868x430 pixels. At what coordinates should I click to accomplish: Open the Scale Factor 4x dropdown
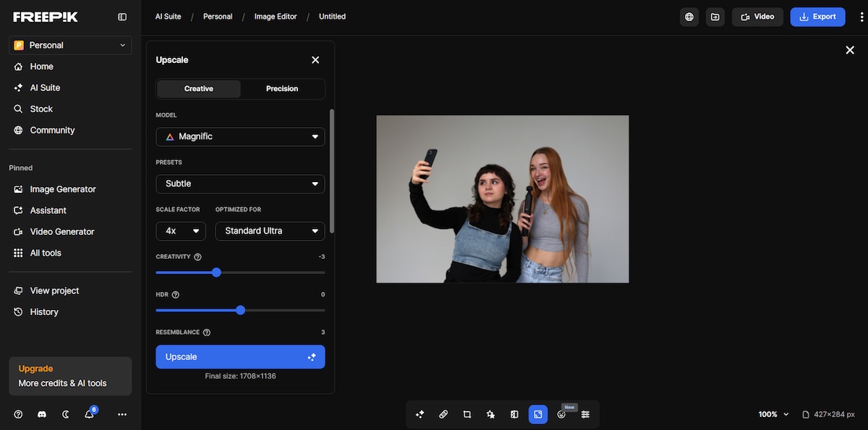click(181, 231)
